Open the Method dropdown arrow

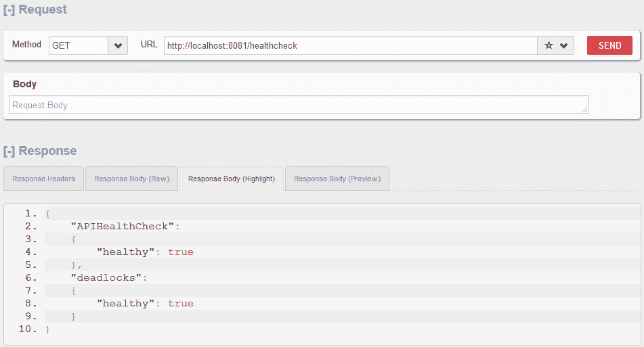[118, 45]
